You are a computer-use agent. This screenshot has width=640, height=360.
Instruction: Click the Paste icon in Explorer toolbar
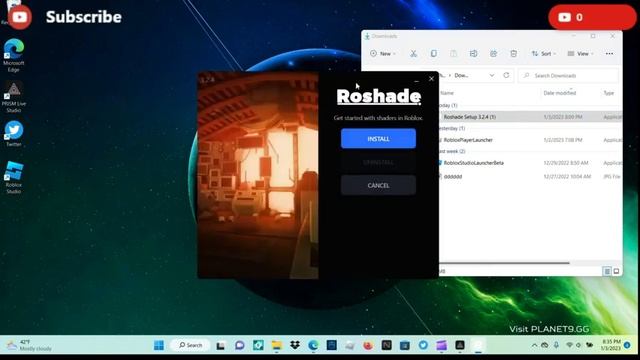tap(453, 53)
